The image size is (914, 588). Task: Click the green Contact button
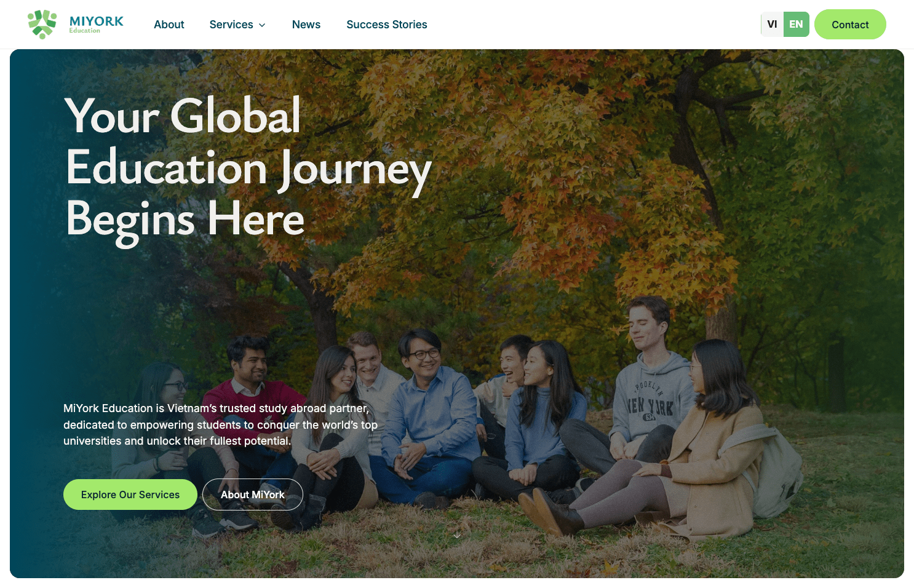(850, 25)
